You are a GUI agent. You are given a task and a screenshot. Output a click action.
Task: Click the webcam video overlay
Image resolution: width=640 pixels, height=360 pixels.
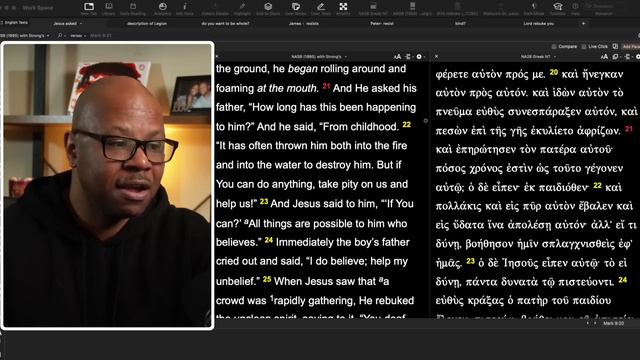click(x=107, y=186)
